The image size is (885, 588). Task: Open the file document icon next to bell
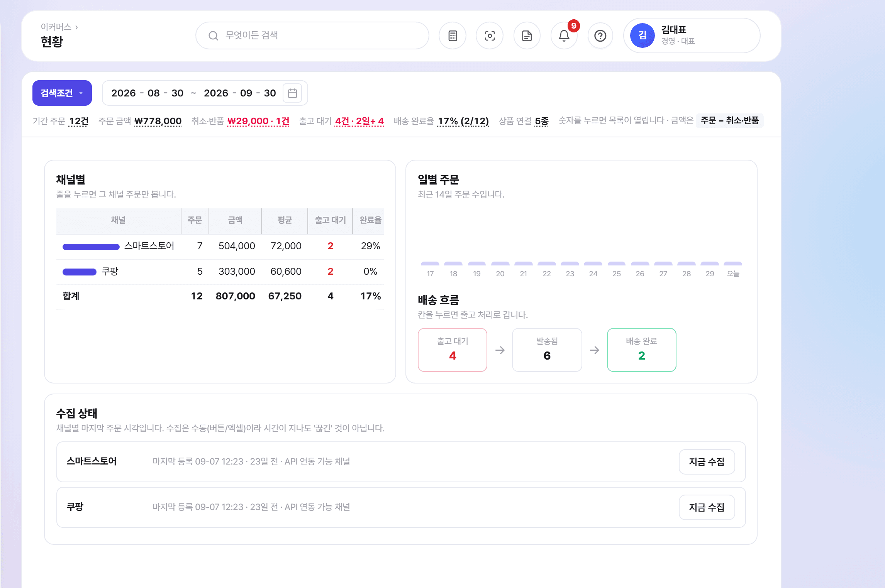527,36
